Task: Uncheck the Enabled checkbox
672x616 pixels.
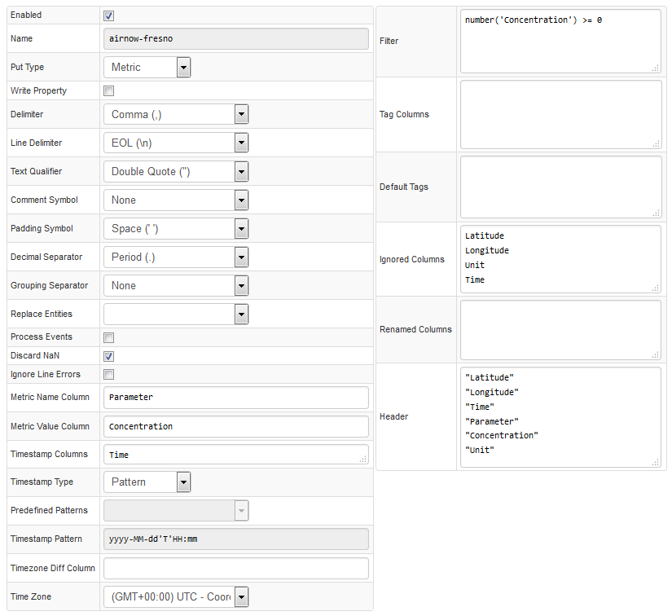Action: coord(109,15)
